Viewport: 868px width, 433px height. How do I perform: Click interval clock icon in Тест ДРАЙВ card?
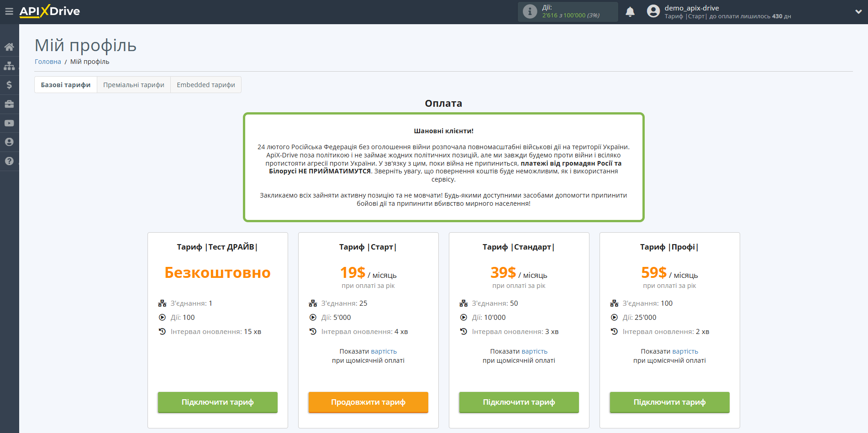[162, 332]
